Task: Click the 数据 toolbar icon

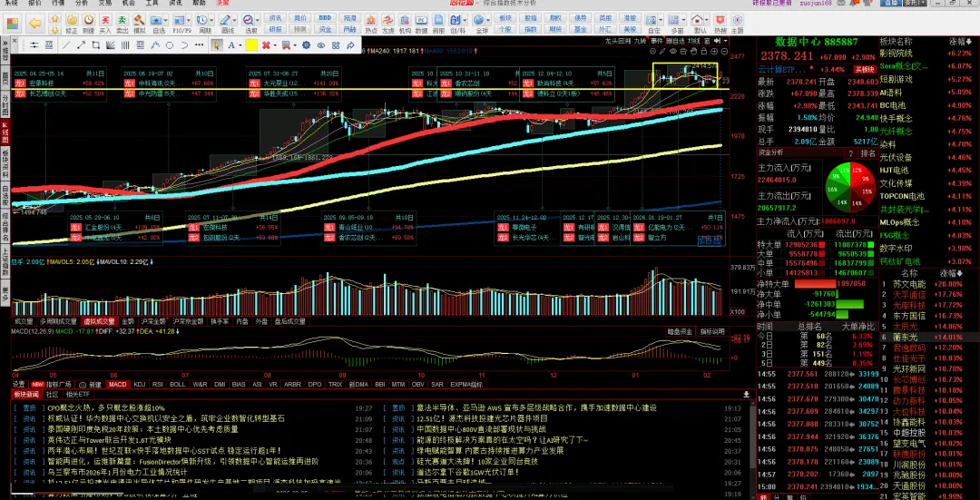Action: [x=421, y=23]
